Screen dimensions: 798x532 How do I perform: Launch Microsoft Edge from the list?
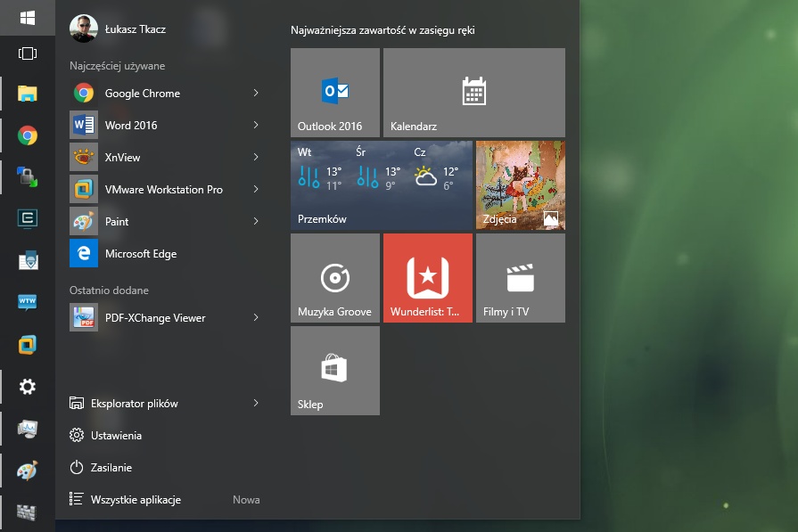(140, 254)
